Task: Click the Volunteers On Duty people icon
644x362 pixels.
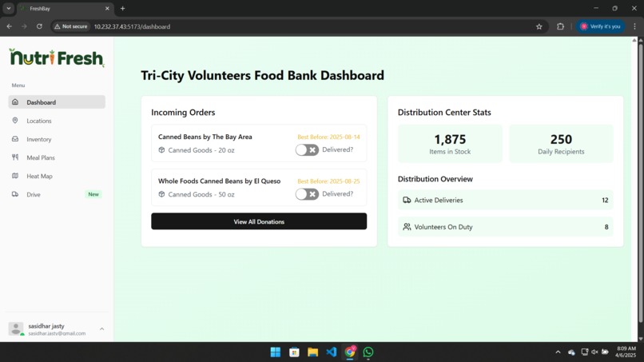Action: (407, 227)
